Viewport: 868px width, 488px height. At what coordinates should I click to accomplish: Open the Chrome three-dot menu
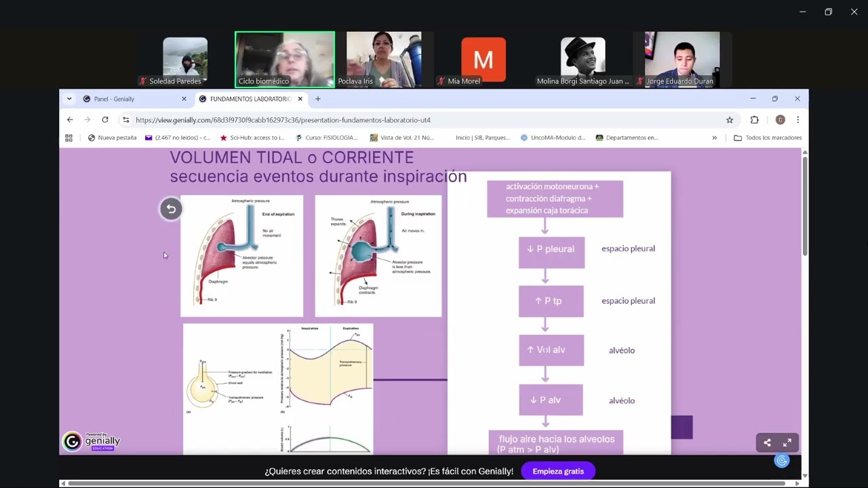[x=797, y=120]
